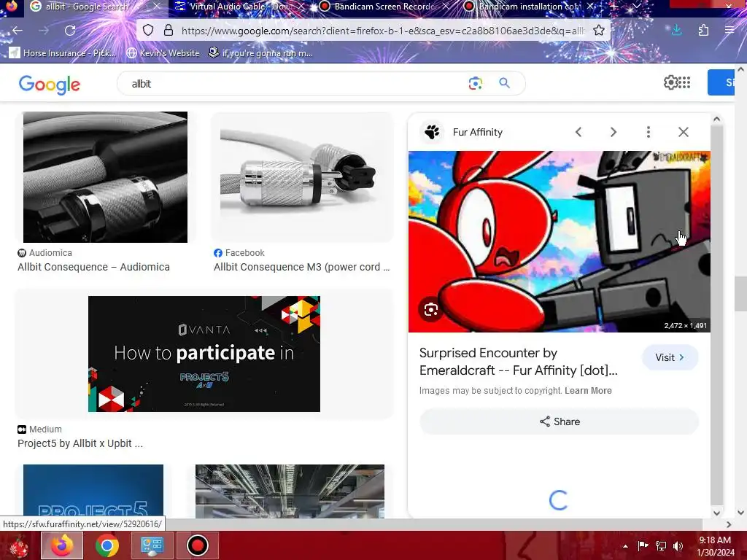Click the Google logo
This screenshot has height=560, width=747.
point(50,85)
